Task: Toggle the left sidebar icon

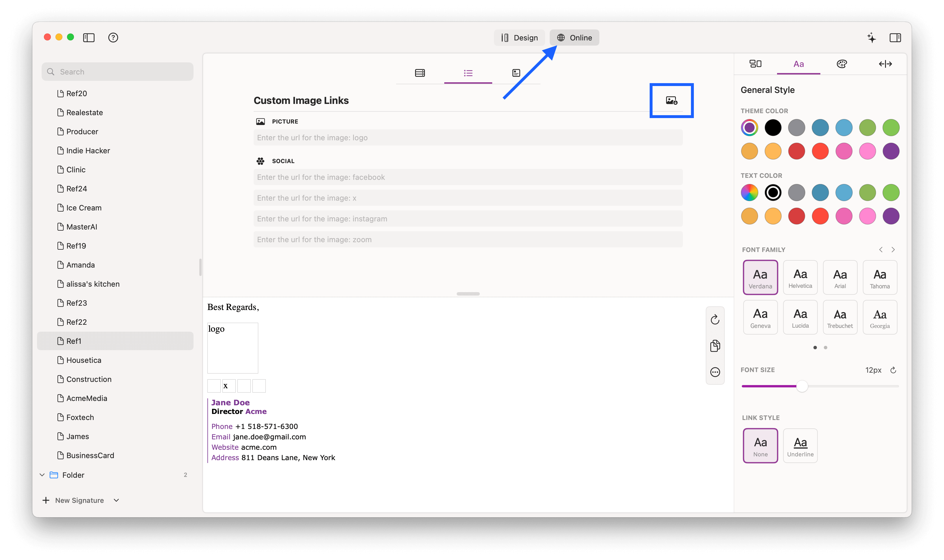Action: (89, 37)
